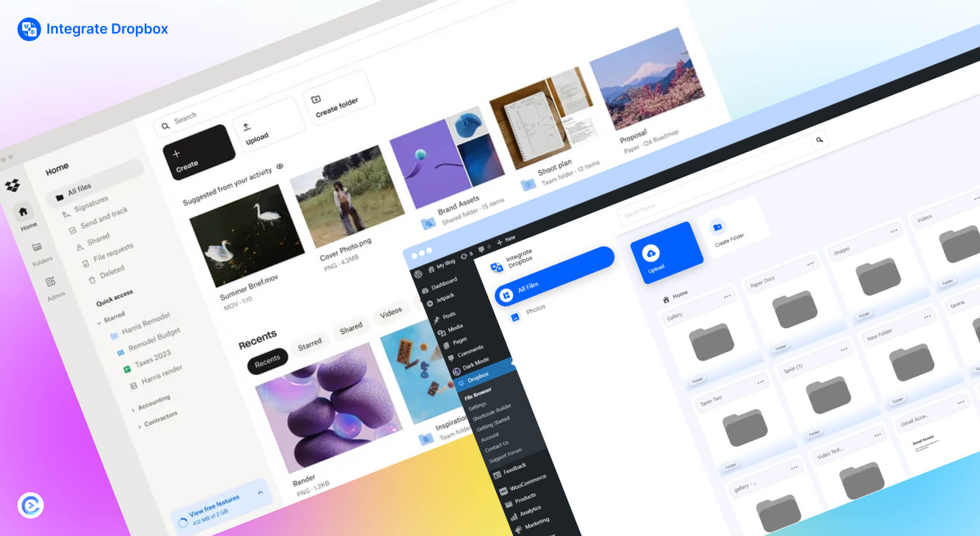Open the three-dot menu on Images folder
This screenshot has height=536, width=980.
pos(894,231)
